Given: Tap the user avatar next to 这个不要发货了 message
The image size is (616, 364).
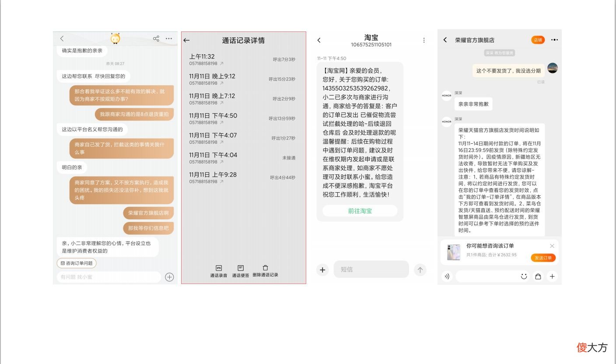Looking at the screenshot, I should [x=553, y=68].
